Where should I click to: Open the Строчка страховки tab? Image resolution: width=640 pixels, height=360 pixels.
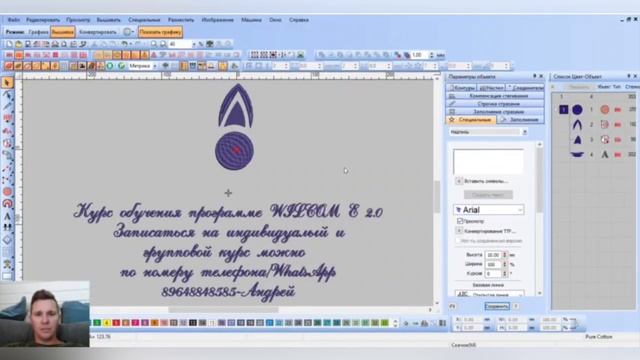tap(495, 104)
